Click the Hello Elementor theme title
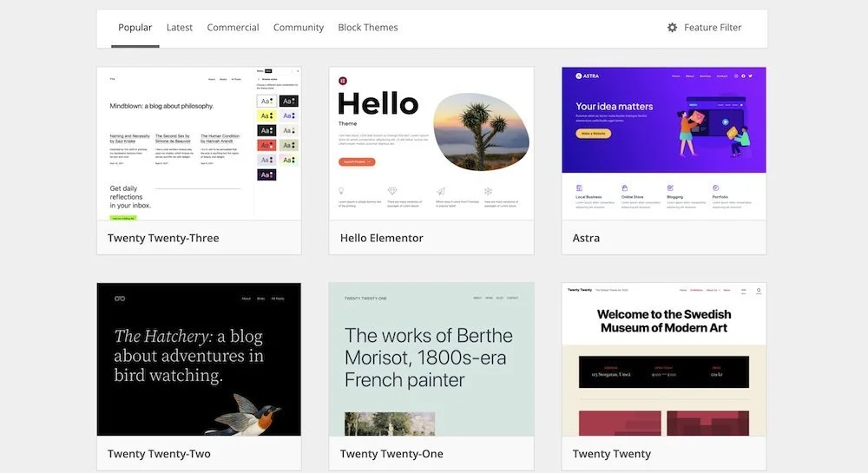This screenshot has height=473, width=868. tap(381, 238)
